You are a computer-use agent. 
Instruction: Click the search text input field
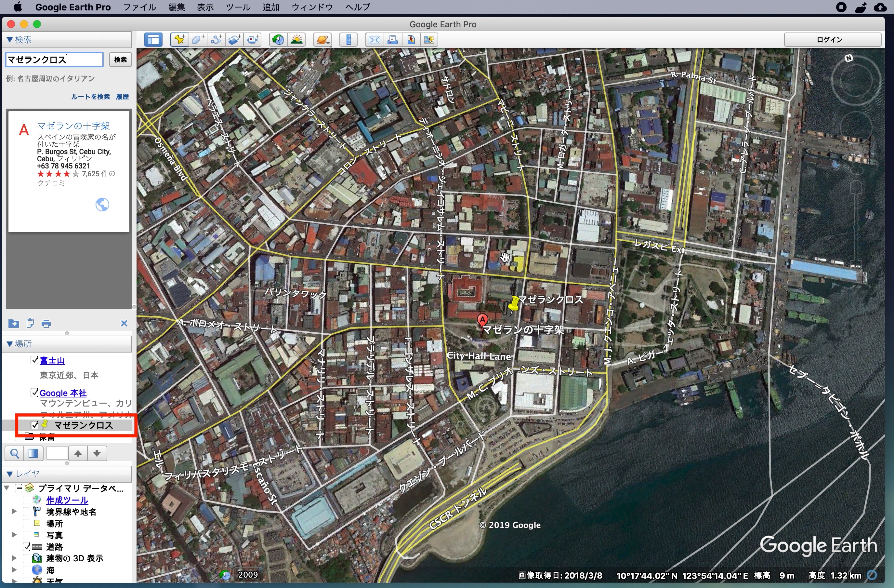point(54,60)
